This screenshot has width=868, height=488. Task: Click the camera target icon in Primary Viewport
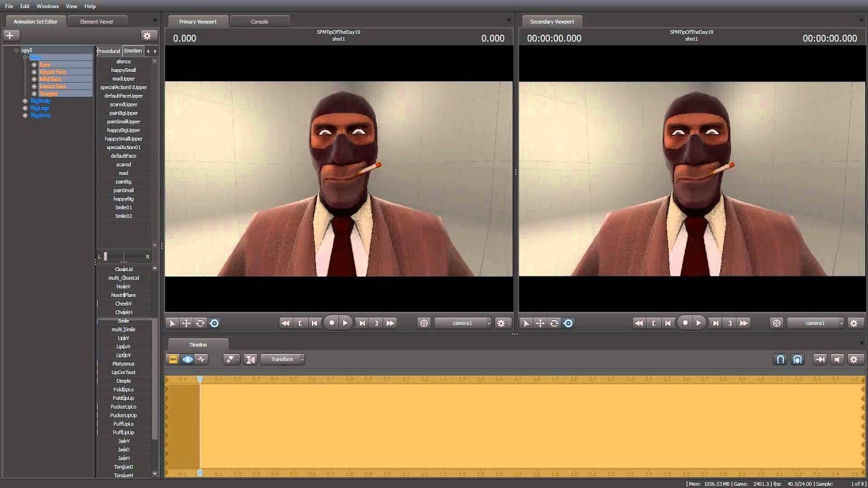424,323
